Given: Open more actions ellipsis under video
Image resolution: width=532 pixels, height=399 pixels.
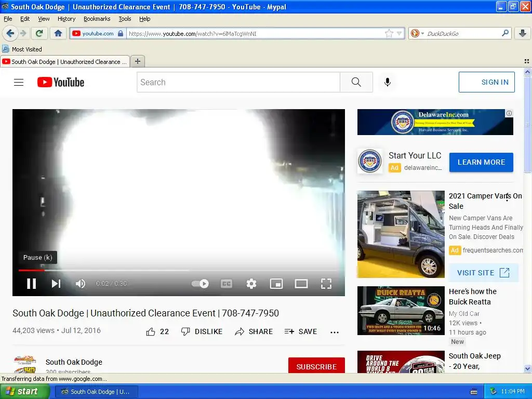Looking at the screenshot, I should click(335, 332).
